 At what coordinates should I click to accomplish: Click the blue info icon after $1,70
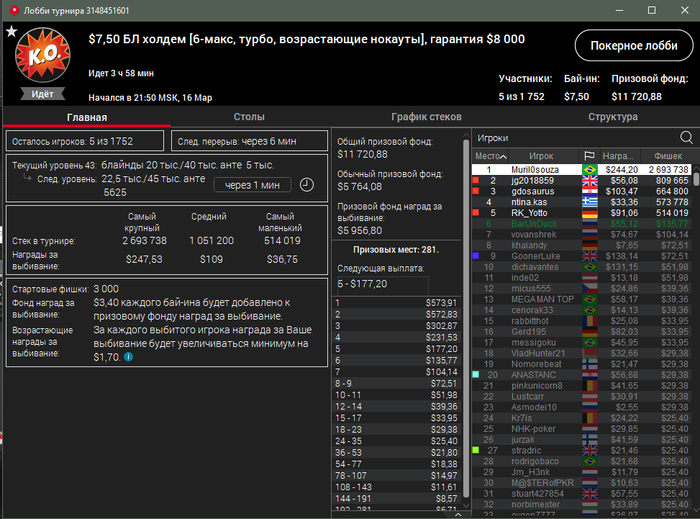tap(129, 357)
